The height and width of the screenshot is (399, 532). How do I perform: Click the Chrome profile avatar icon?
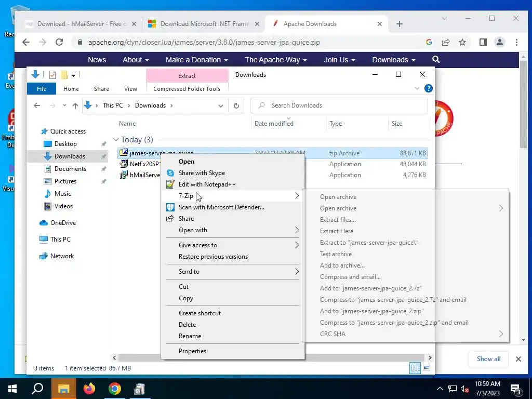coord(500,42)
